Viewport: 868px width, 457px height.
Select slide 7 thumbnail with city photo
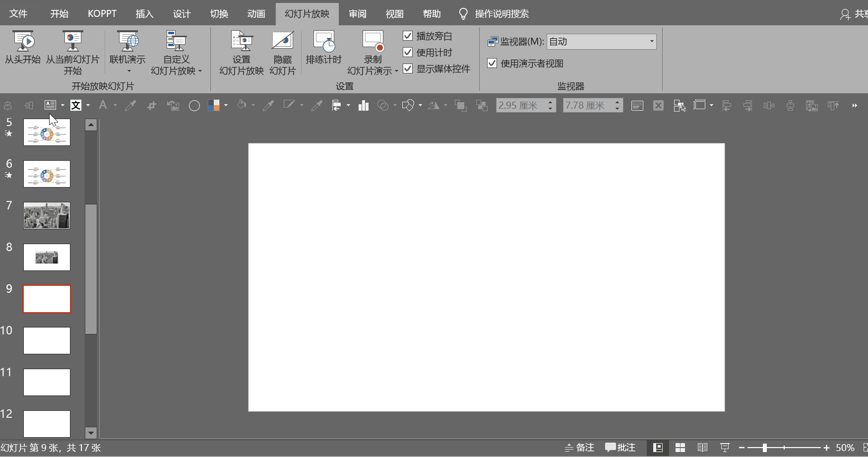click(x=47, y=215)
